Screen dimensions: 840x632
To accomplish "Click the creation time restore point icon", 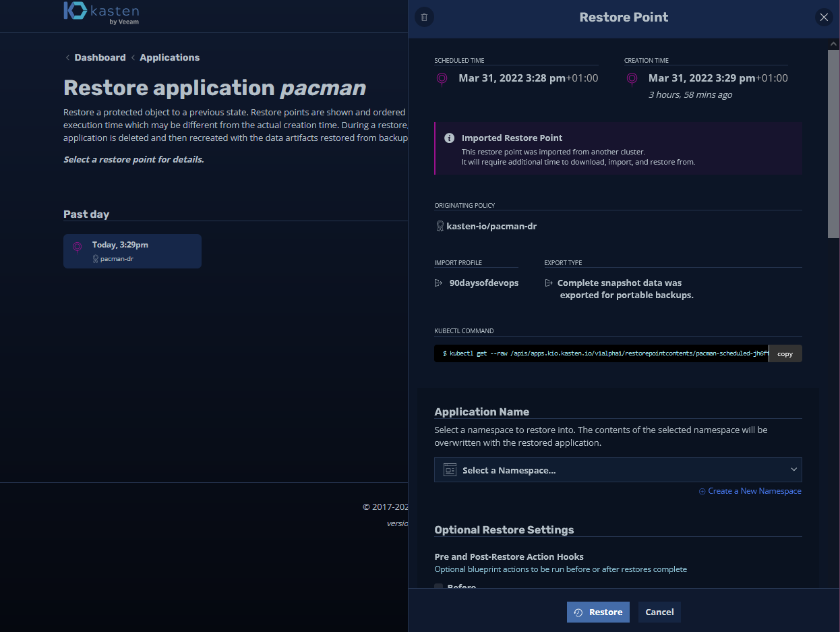I will click(x=632, y=79).
